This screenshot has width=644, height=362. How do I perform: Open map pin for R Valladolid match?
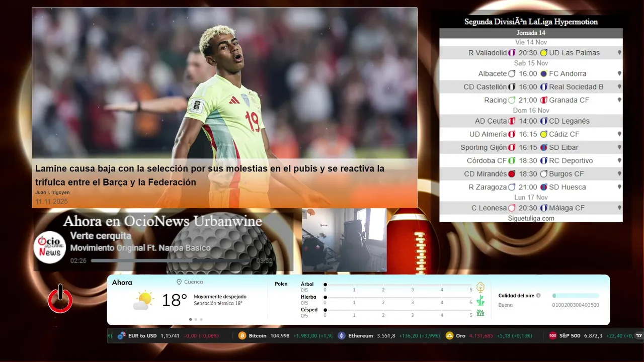[619, 53]
